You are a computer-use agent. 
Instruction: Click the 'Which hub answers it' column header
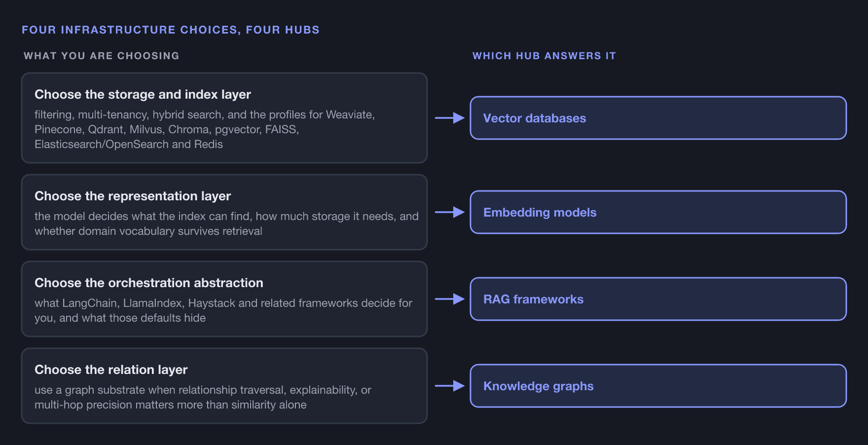point(544,56)
